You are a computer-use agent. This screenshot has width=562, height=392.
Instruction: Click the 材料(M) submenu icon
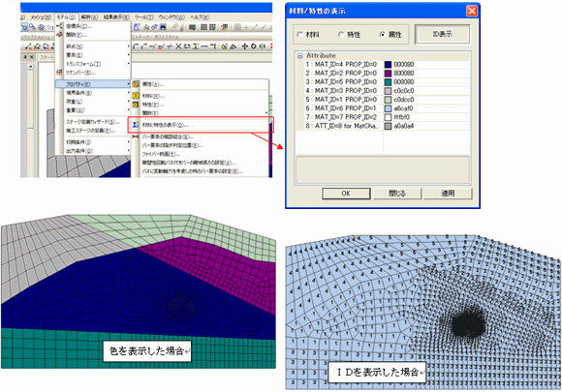coord(136,96)
